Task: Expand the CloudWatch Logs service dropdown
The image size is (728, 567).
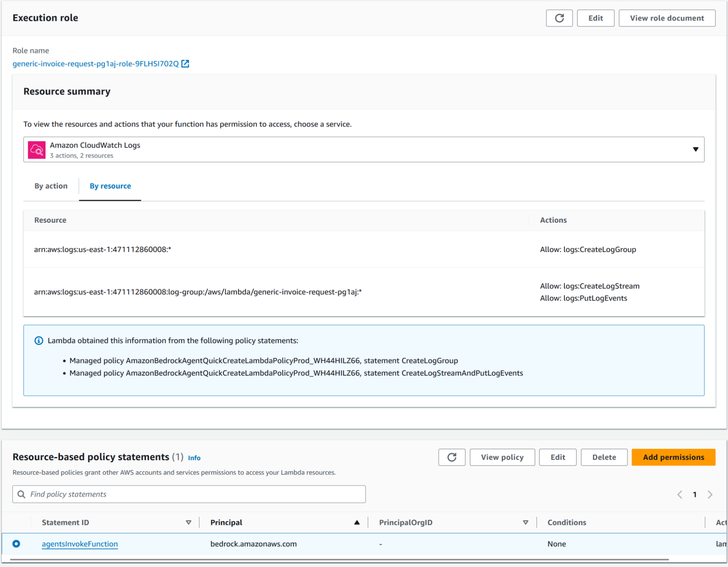Action: point(695,149)
